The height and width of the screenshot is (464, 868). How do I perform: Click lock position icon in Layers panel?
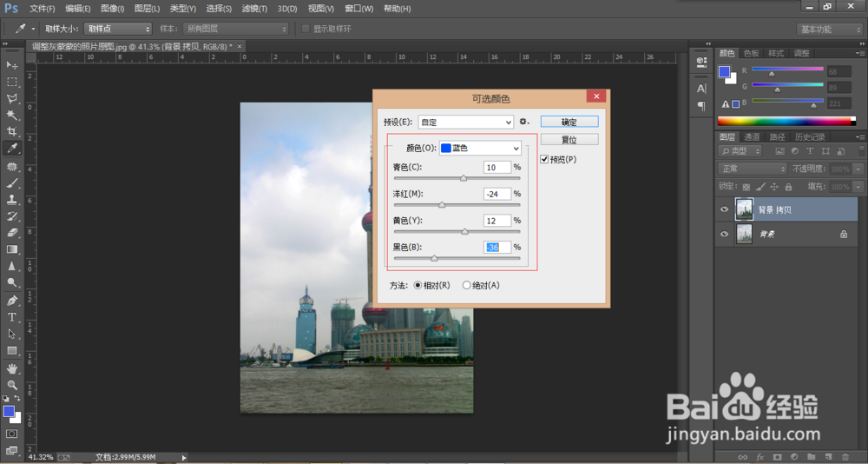(774, 187)
